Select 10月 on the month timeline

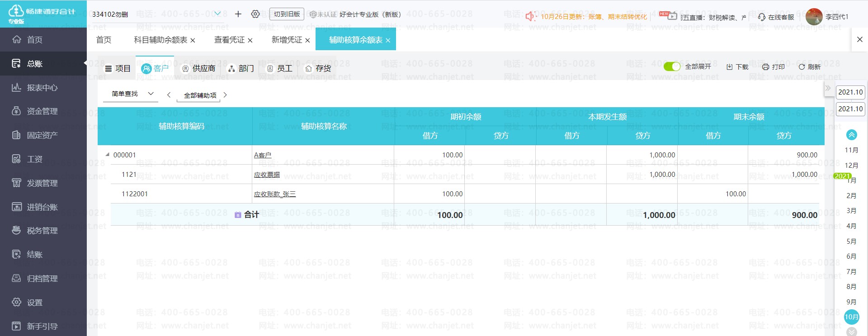point(851,317)
